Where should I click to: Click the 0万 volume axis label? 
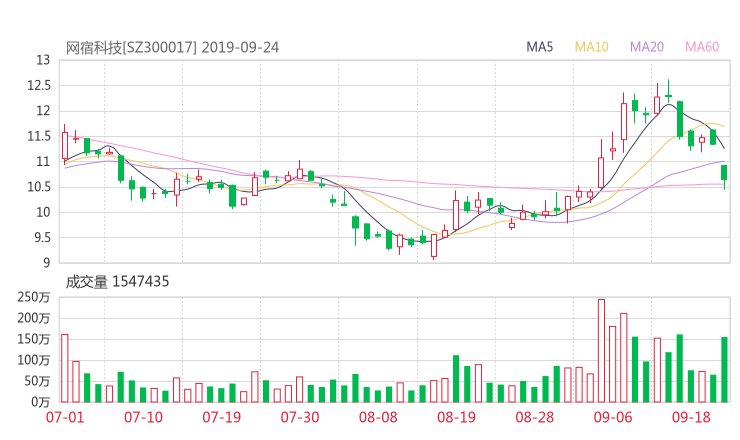pyautogui.click(x=40, y=402)
